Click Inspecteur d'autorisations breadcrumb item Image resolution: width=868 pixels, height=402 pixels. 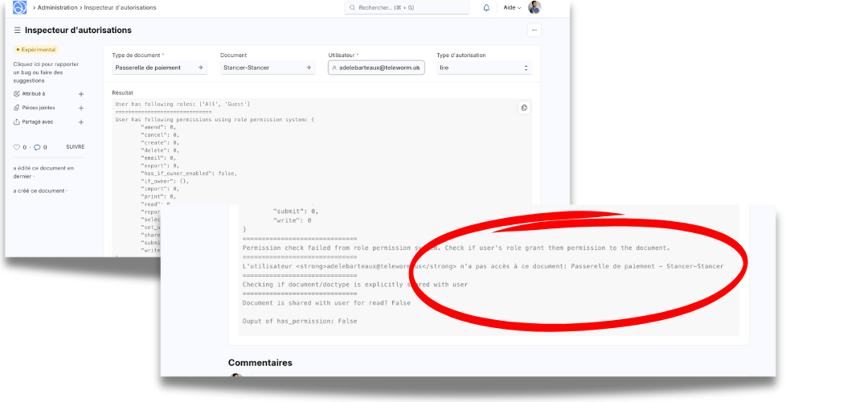[120, 7]
